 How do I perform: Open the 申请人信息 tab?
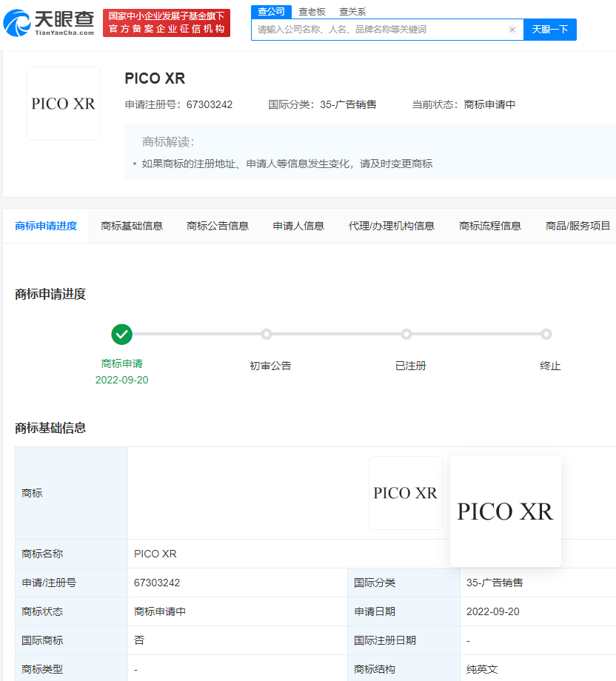(x=298, y=226)
